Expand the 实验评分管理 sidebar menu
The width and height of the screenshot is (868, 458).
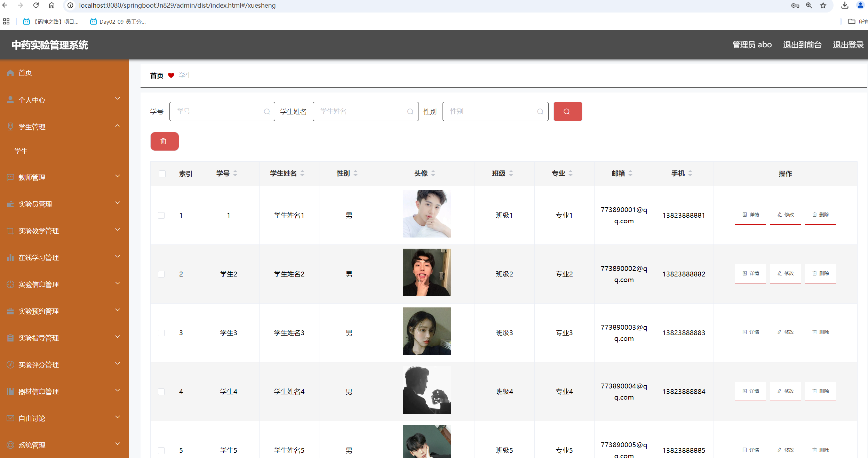coord(64,365)
